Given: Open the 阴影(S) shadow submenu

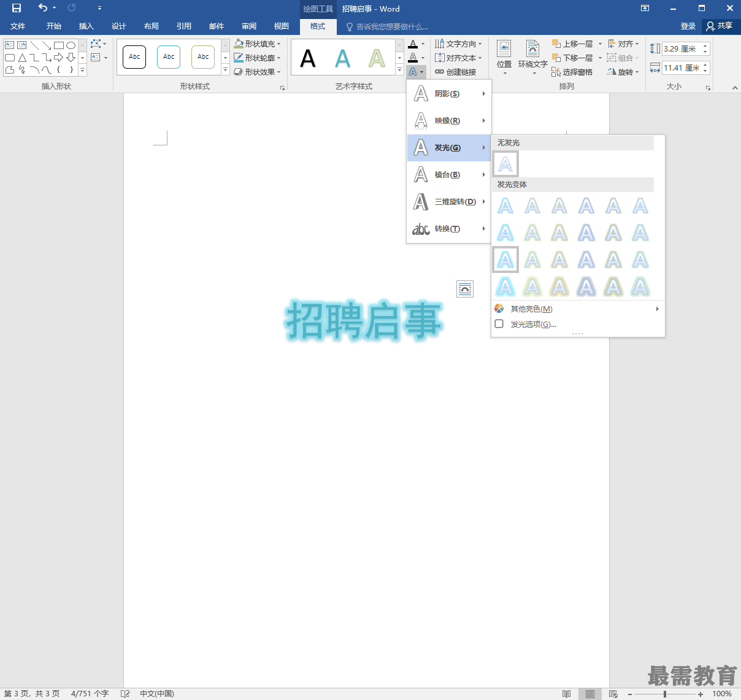Looking at the screenshot, I should (449, 94).
